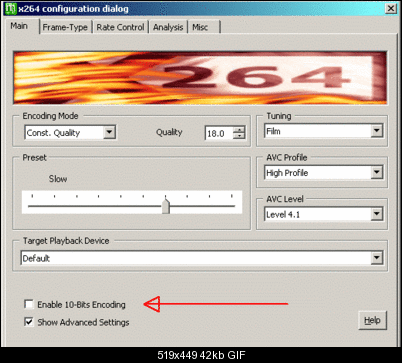This screenshot has height=363, width=402.
Task: Click the Slow preset label
Action: coord(58,179)
